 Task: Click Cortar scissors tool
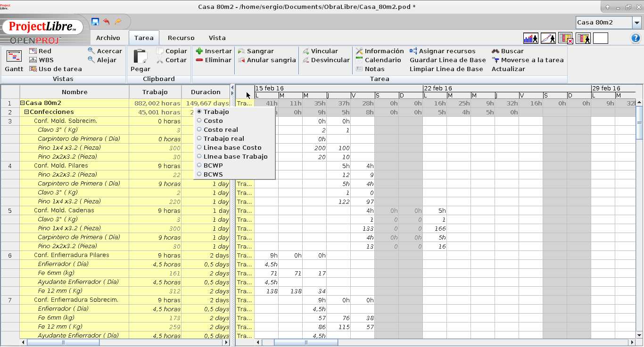pyautogui.click(x=172, y=60)
